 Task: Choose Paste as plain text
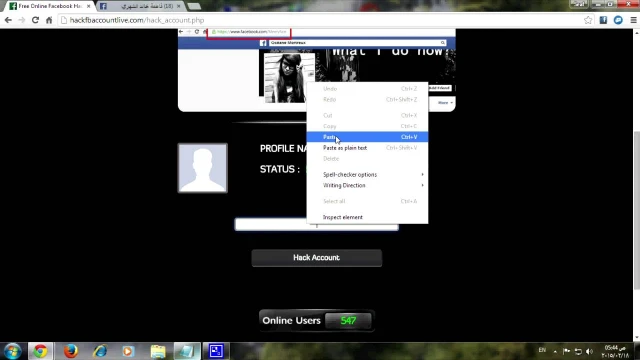coord(367,148)
